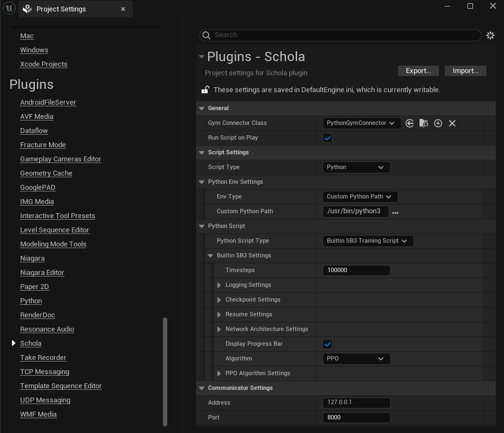Click the create new class plus icon
This screenshot has height=433, width=504.
[x=438, y=123]
